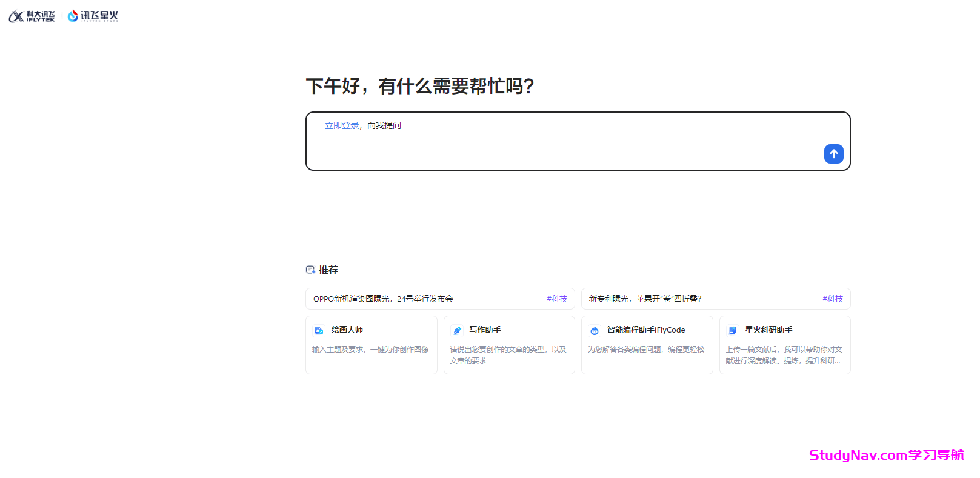
Task: Click the 上传一篇文献后 description text
Action: [x=784, y=355]
